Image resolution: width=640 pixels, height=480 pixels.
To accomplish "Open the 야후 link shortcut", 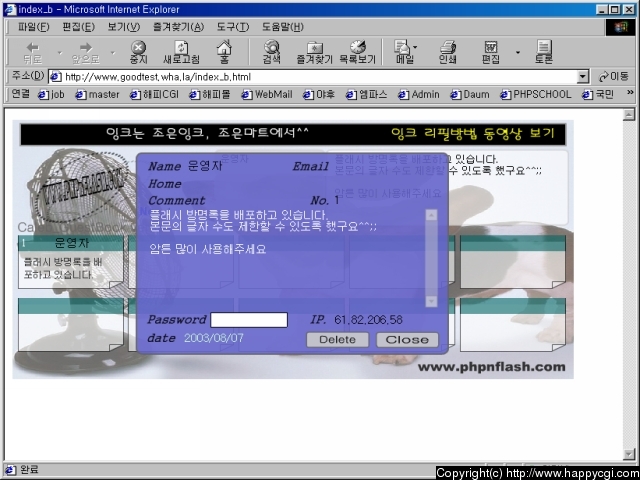I will 319,95.
